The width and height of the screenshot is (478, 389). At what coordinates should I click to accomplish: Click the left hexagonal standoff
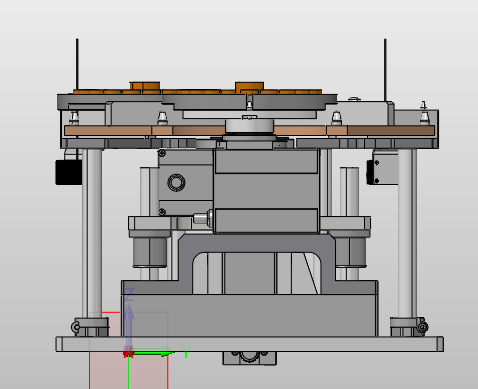[x=150, y=251]
